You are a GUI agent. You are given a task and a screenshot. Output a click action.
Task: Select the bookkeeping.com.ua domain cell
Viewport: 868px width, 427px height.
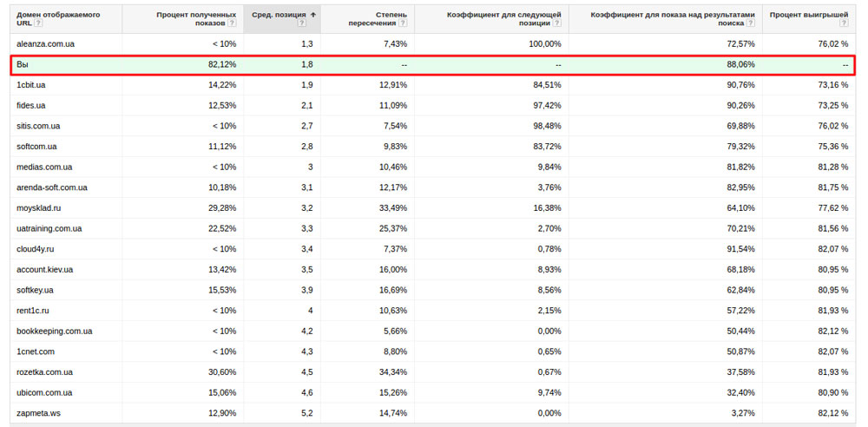coord(54,332)
